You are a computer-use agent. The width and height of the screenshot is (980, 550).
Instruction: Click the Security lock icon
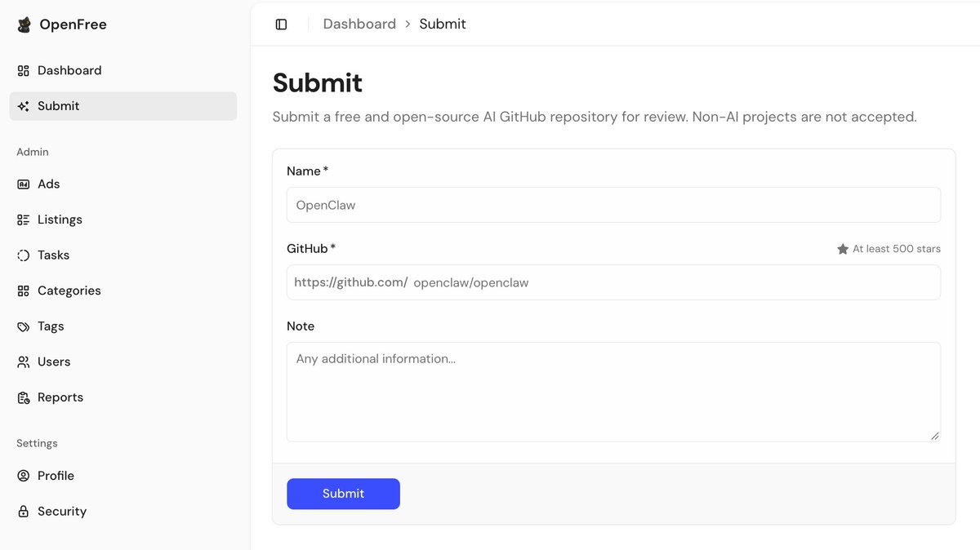click(x=23, y=512)
